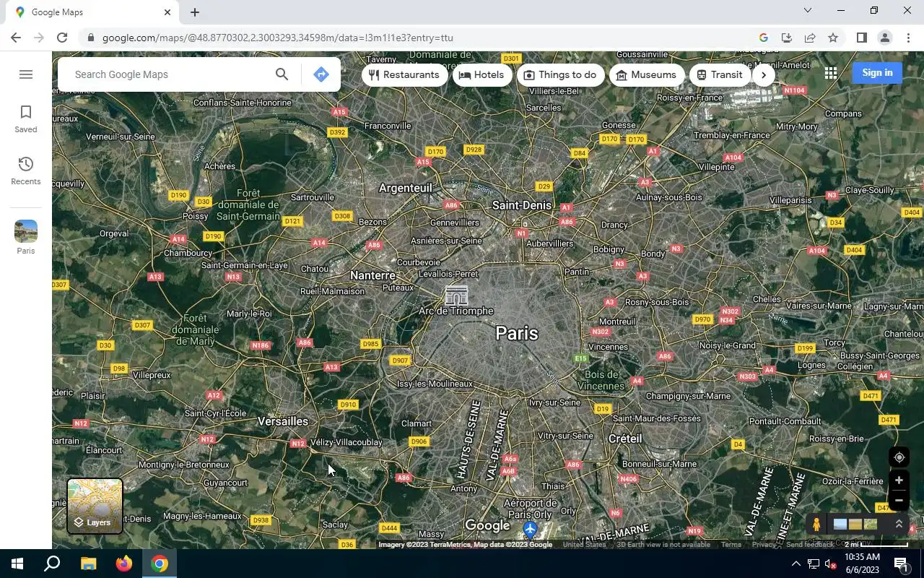Click the Chrome address bar URL
This screenshot has width=924, height=578.
(278, 38)
